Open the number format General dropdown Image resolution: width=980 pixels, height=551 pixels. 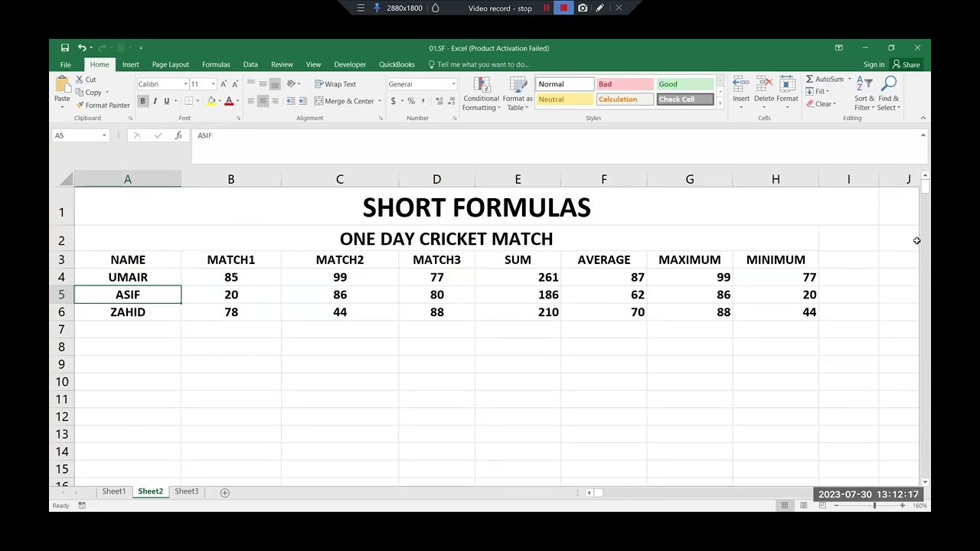point(452,84)
